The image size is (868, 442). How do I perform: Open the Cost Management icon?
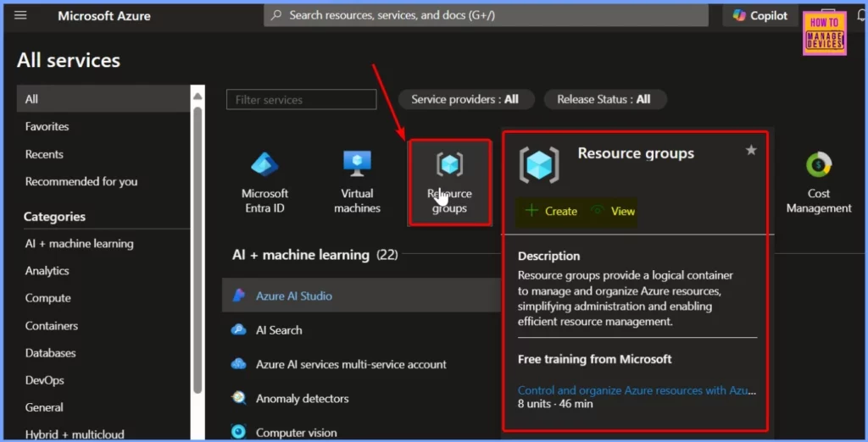[x=819, y=164]
